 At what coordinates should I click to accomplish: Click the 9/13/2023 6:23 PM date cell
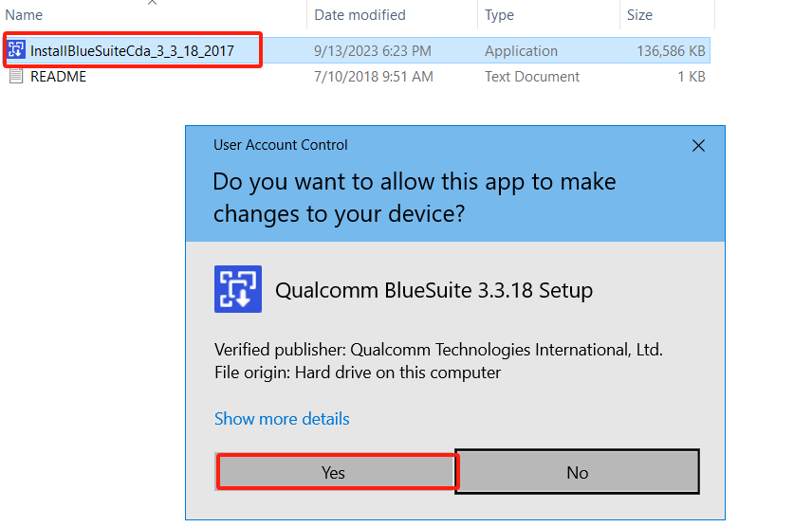373,51
